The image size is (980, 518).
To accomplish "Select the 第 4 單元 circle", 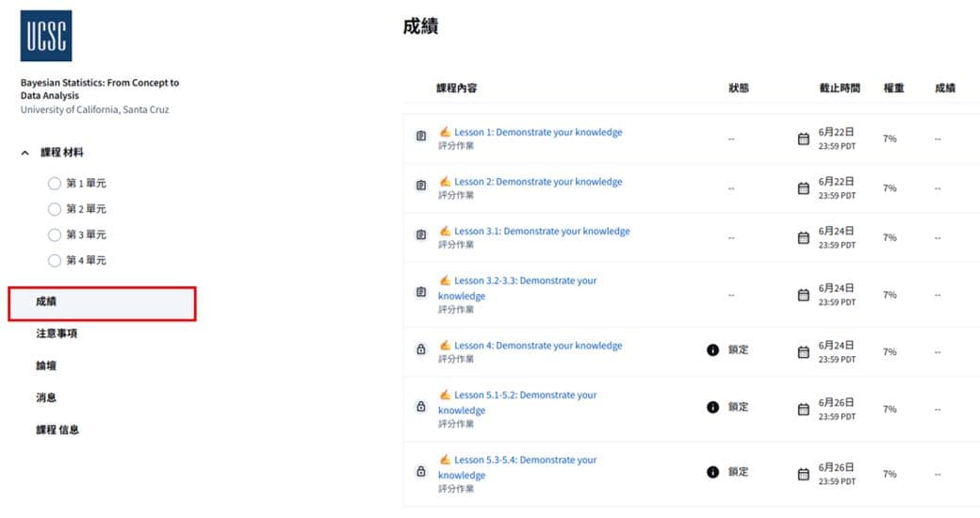I will (x=55, y=261).
